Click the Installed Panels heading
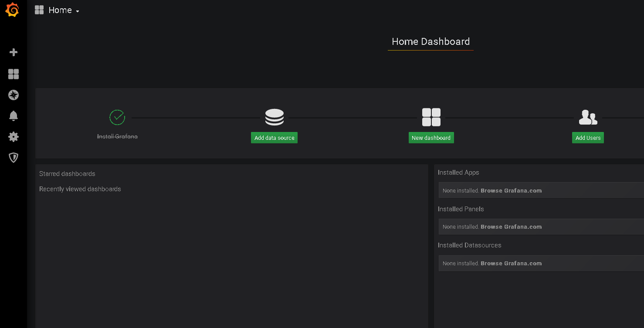This screenshot has width=644, height=328. 461,209
